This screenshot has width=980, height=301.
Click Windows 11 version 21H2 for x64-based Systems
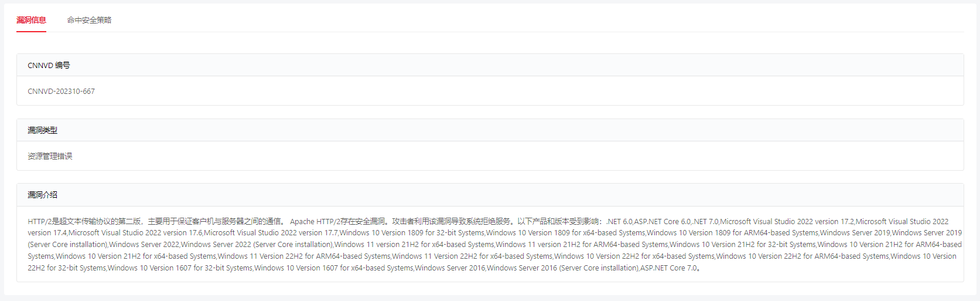tap(414, 245)
